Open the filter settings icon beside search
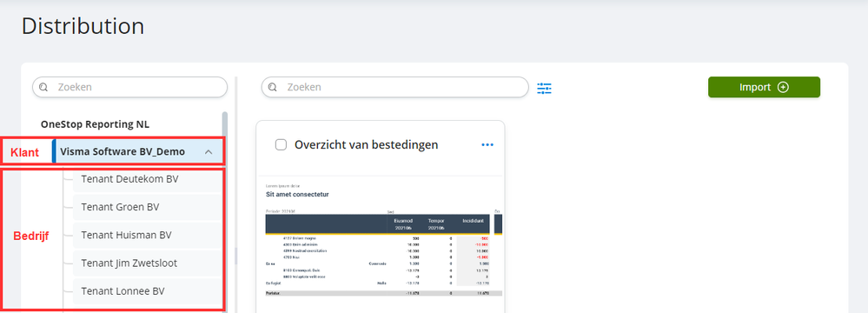The height and width of the screenshot is (313, 868). tap(544, 88)
